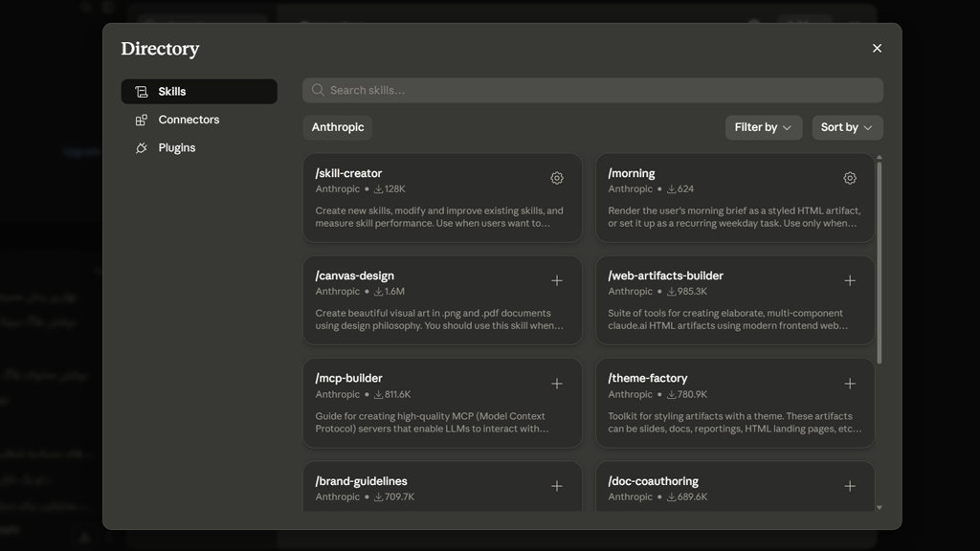Add the brand-guidelines skill
The width and height of the screenshot is (980, 551).
[556, 486]
